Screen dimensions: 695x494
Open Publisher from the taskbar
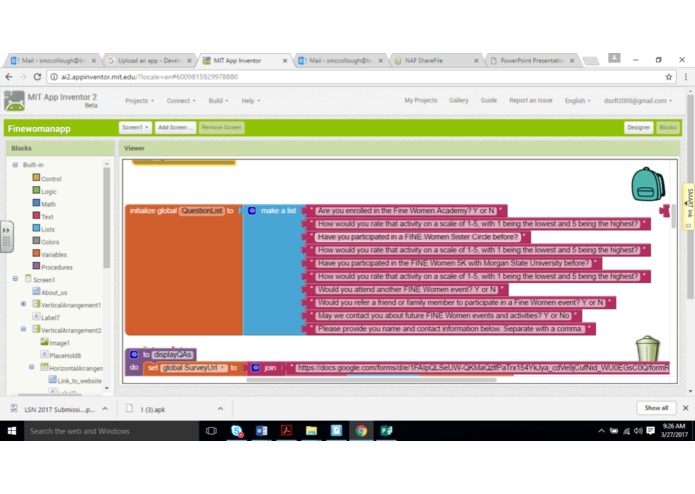click(386, 431)
